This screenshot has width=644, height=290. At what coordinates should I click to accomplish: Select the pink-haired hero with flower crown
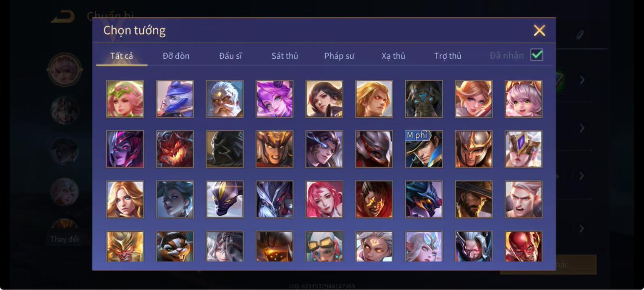(125, 99)
